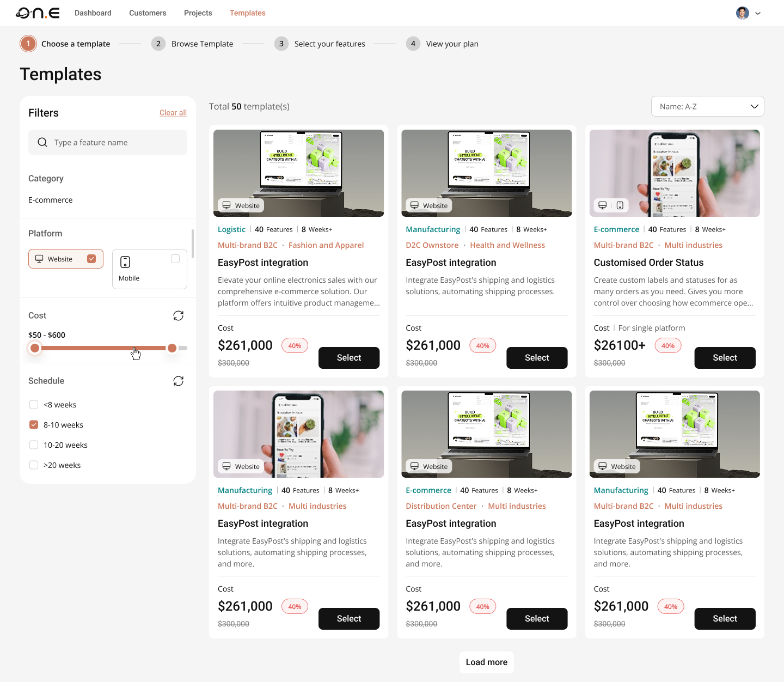Uncheck the 8-10 weeks schedule option
Viewport: 784px width, 682px height.
coord(34,425)
